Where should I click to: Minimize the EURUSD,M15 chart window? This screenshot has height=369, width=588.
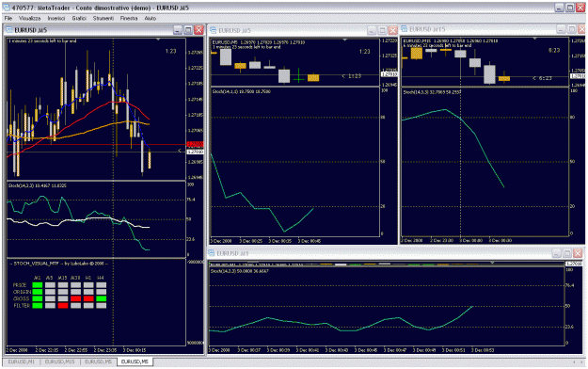561,29
